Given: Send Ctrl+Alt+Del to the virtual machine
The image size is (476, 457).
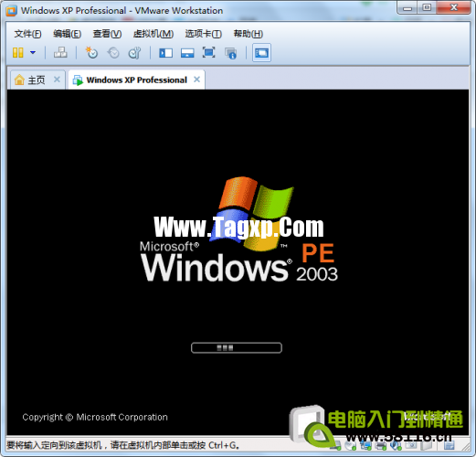Looking at the screenshot, I should pos(60,53).
